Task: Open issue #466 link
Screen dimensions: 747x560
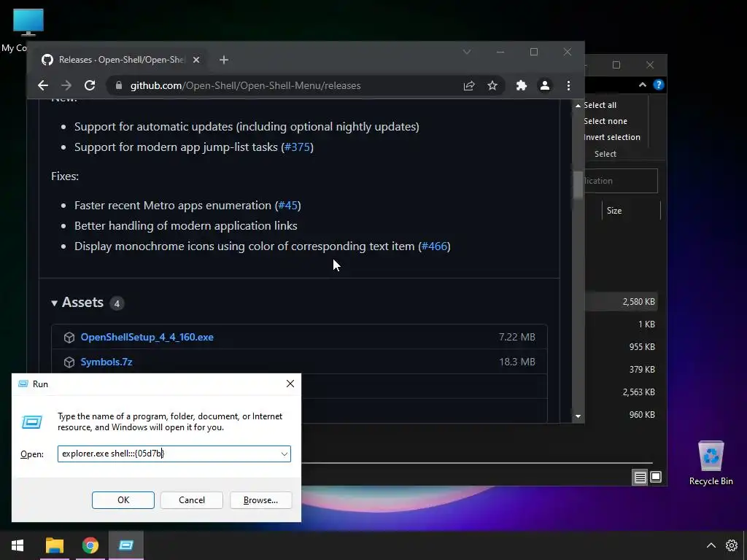Action: point(435,246)
